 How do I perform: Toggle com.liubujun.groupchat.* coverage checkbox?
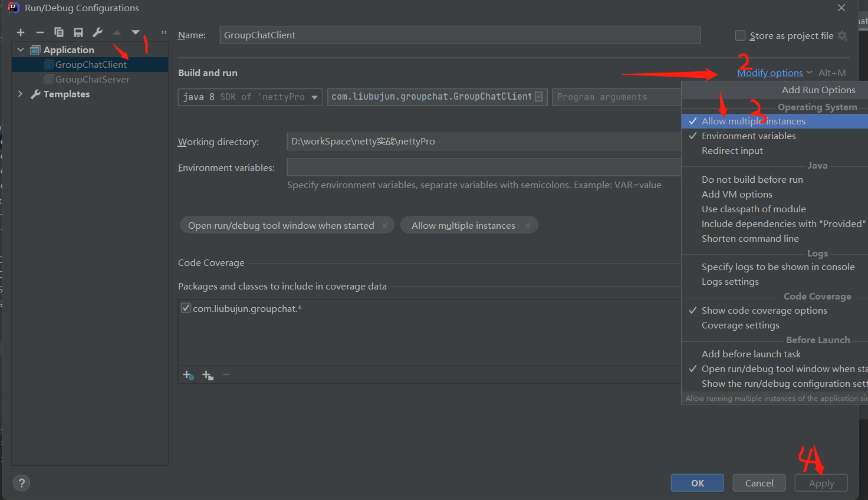pos(186,308)
